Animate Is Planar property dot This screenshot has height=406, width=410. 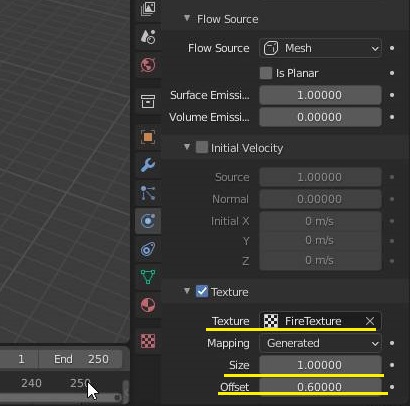pyautogui.click(x=392, y=73)
